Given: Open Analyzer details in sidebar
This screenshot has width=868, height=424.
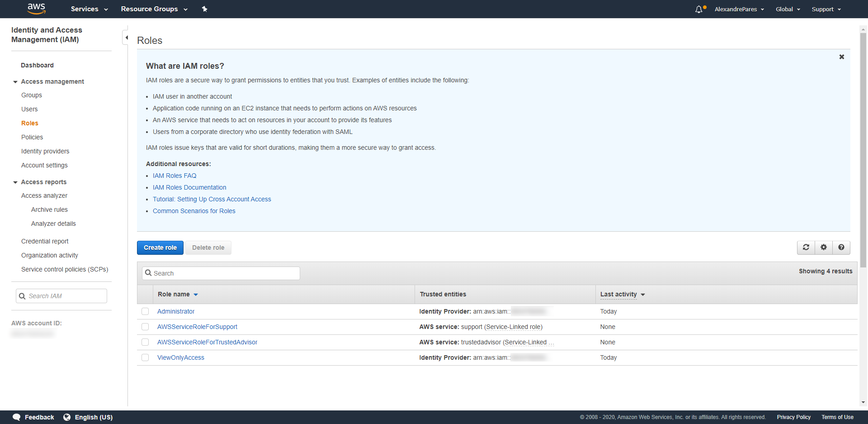Looking at the screenshot, I should [53, 224].
